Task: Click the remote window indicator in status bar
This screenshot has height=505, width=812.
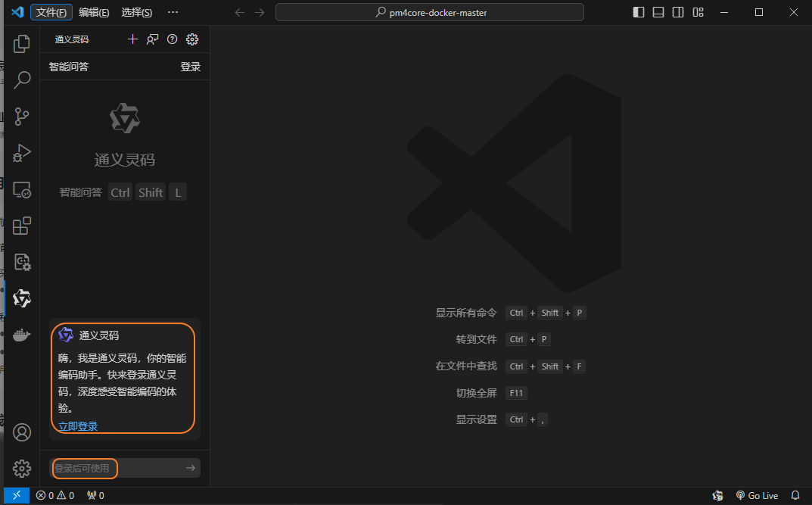Action: (17, 496)
